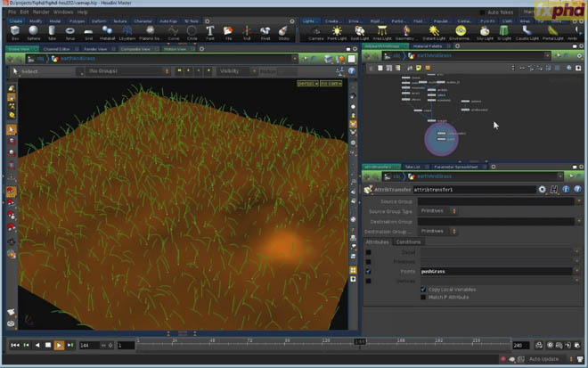The height and width of the screenshot is (368, 588).
Task: Click the node name field attribtransfer1
Action: [x=474, y=190]
